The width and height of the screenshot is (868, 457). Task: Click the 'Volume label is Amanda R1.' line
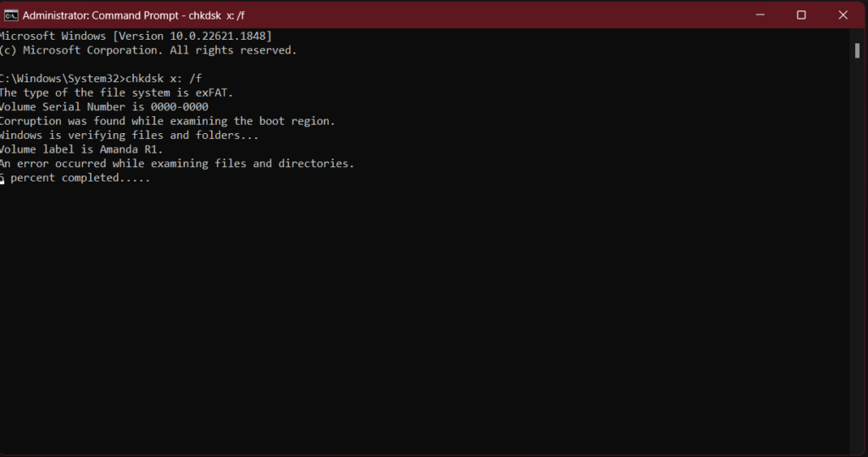81,149
